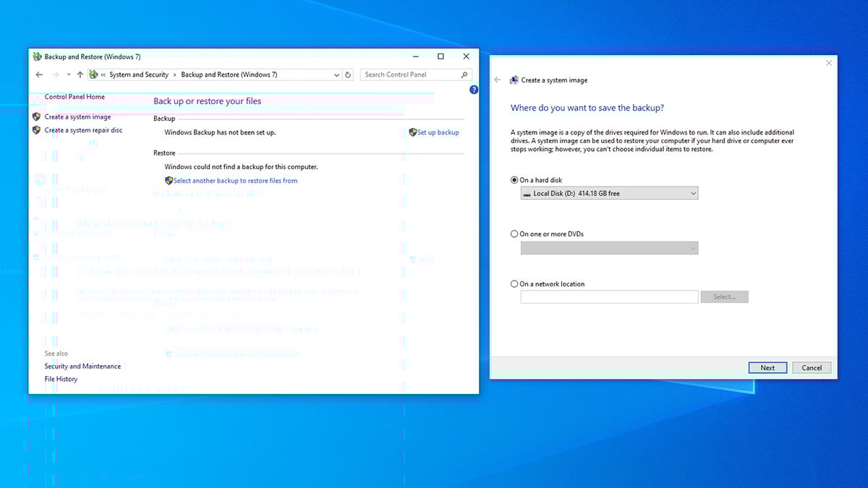Click the back arrow in Backup and Restore window
The width and height of the screenshot is (868, 488).
point(39,74)
